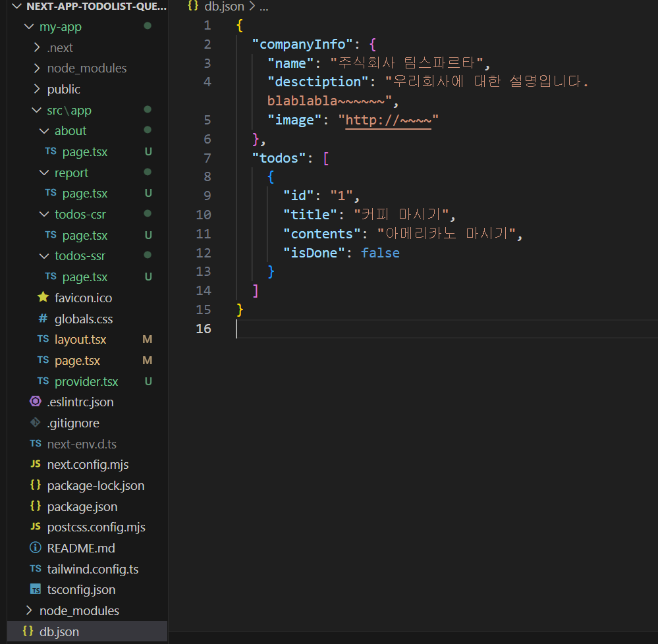Screen dimensions: 658x644
Task: Click the next.config.mjs JS icon
Action: [36, 464]
